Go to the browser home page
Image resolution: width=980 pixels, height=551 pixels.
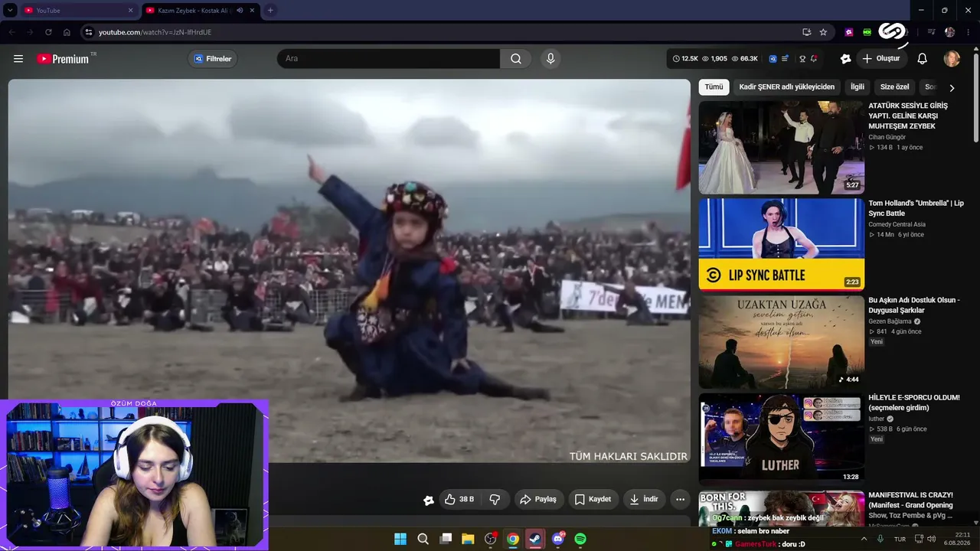click(x=67, y=32)
